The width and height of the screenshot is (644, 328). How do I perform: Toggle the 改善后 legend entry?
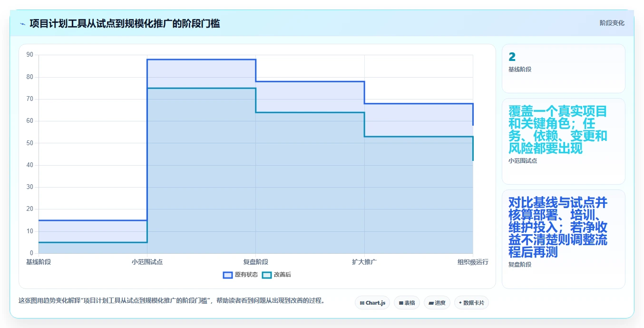pos(276,275)
